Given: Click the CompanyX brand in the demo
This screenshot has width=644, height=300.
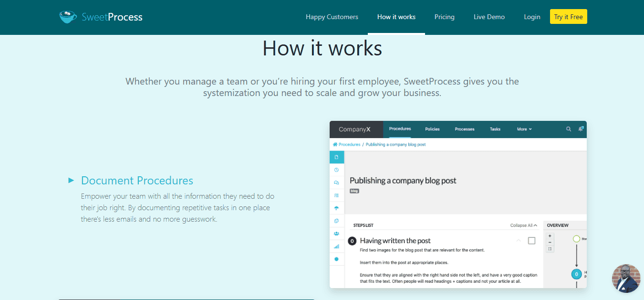Looking at the screenshot, I should [354, 129].
